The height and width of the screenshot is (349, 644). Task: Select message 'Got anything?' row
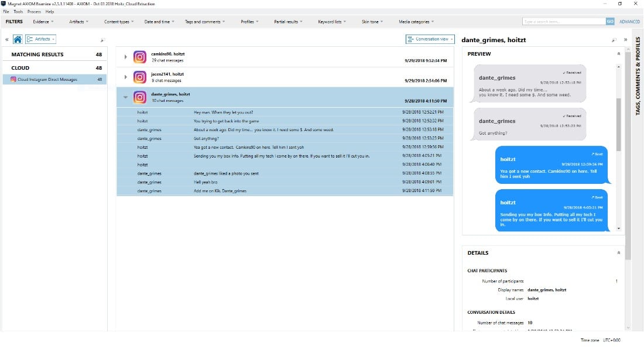285,138
